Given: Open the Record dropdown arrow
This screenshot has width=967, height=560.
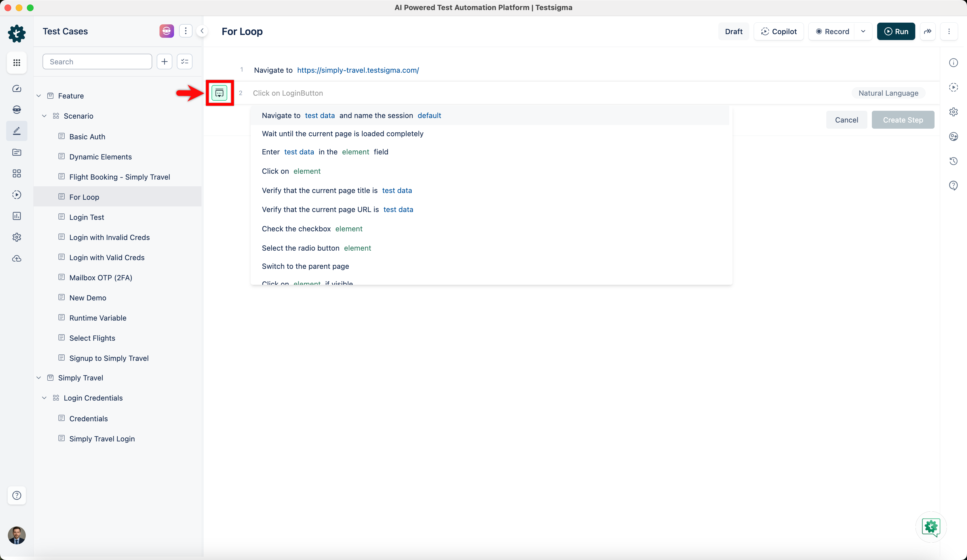Looking at the screenshot, I should pos(863,31).
